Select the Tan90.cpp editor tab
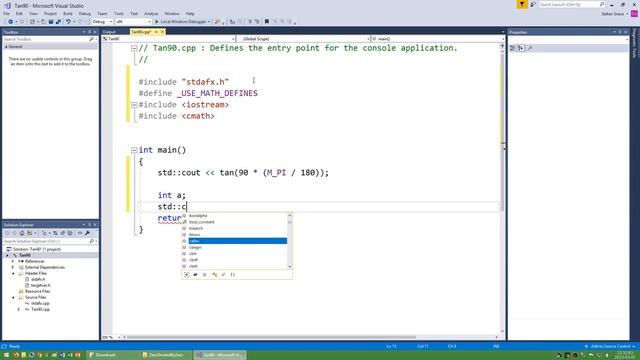This screenshot has width=640, height=360. (141, 32)
